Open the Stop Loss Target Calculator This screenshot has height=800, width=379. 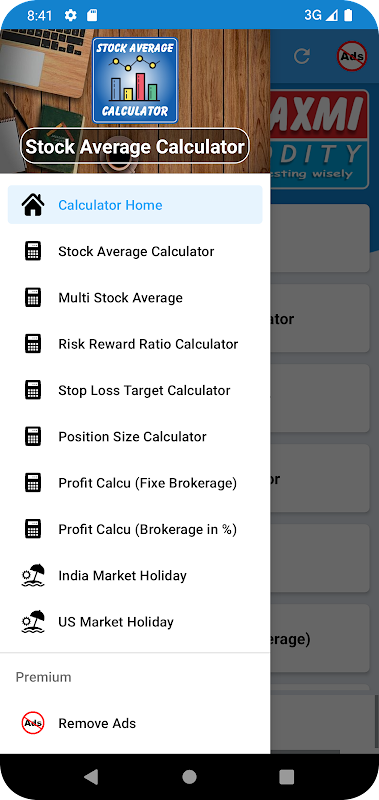[135, 390]
